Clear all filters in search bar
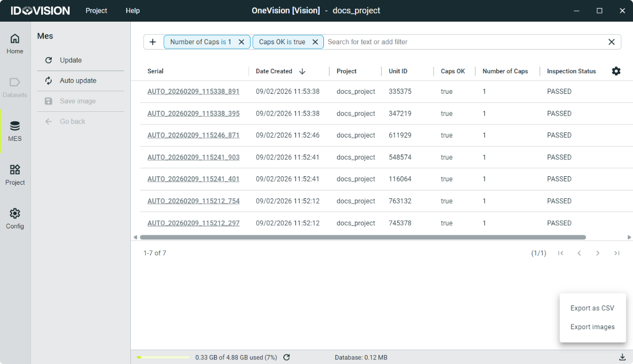This screenshot has width=633, height=364. pyautogui.click(x=611, y=42)
